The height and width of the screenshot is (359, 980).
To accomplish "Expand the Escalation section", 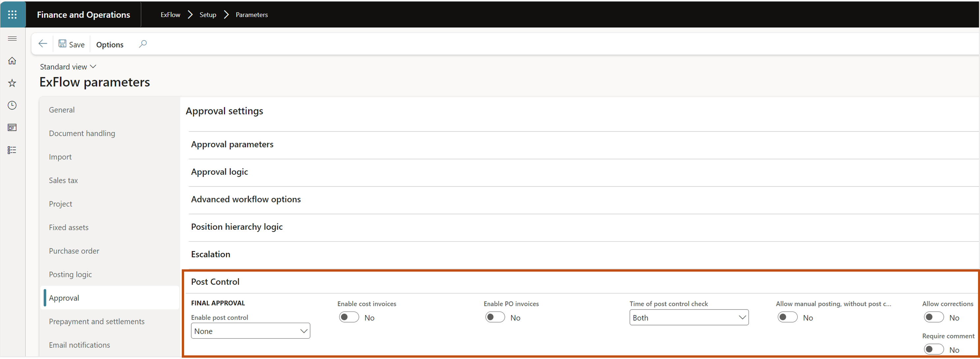I will pyautogui.click(x=584, y=254).
